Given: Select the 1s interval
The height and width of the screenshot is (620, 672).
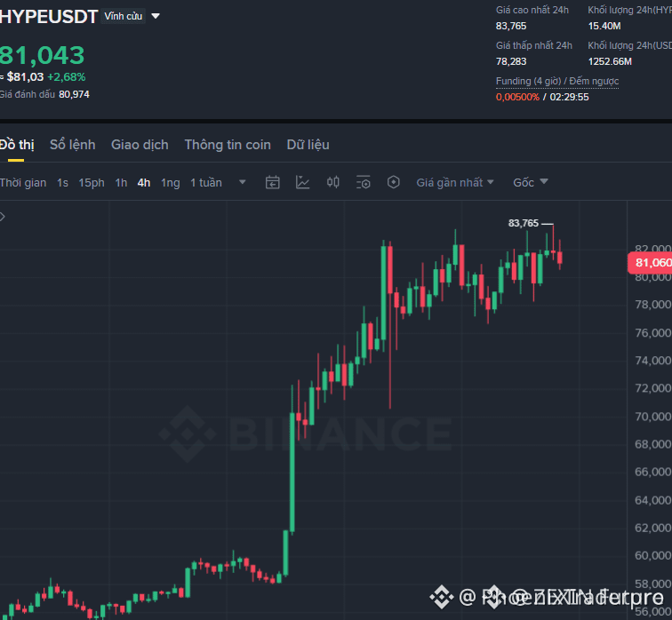Looking at the screenshot, I should pyautogui.click(x=62, y=183).
